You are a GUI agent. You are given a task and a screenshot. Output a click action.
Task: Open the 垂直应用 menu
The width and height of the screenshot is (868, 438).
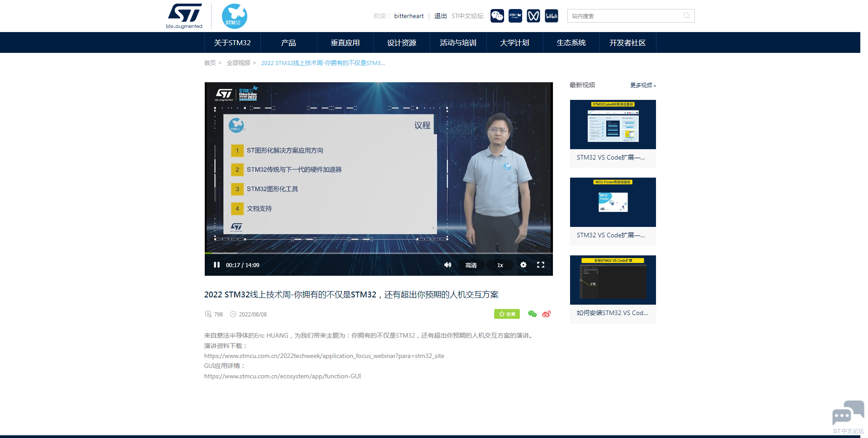coord(345,42)
